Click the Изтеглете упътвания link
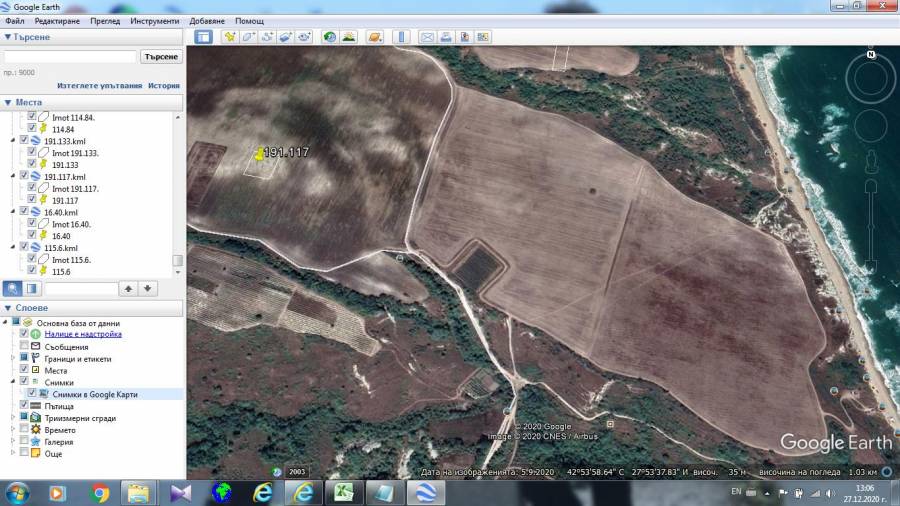Viewport: 900px width, 506px height. pyautogui.click(x=99, y=86)
